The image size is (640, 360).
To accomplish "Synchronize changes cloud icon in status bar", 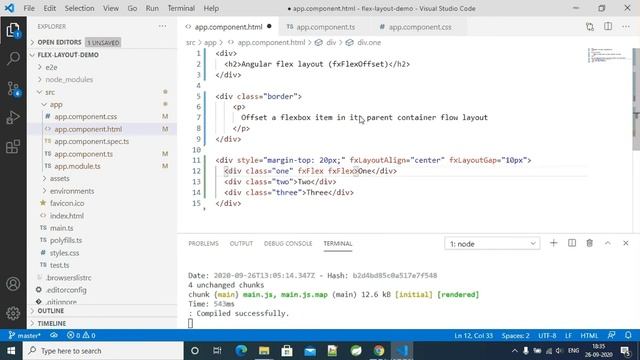I will 53,335.
